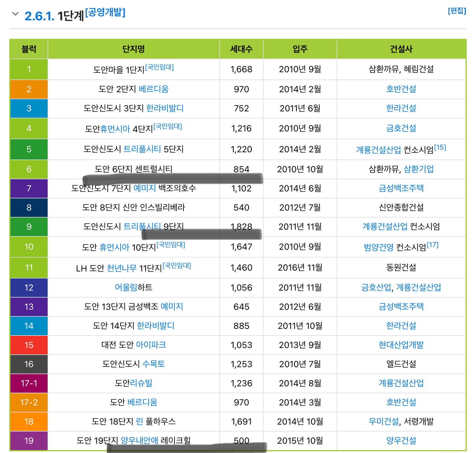
Task: Open 삼환기업 builder link
Action: (419, 169)
